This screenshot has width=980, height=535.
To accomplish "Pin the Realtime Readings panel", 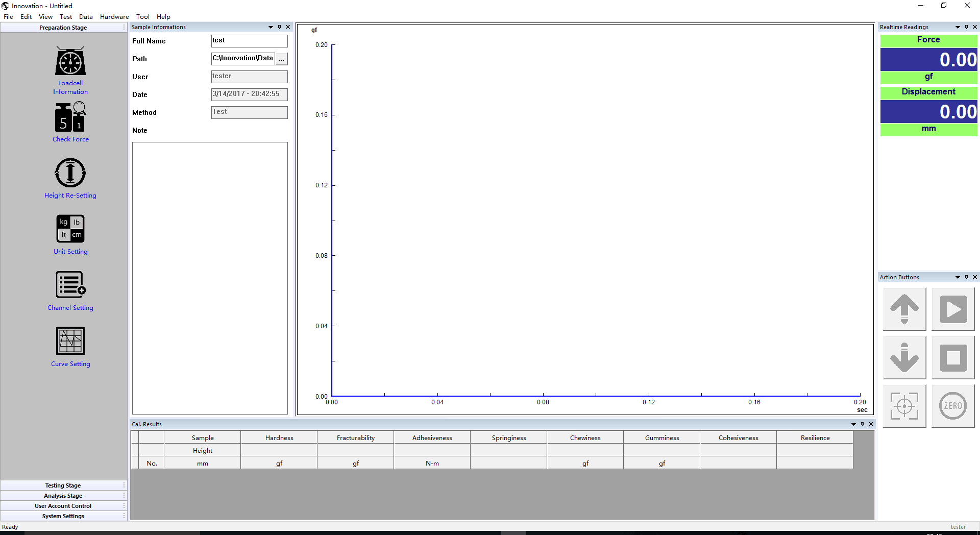I will pyautogui.click(x=966, y=27).
